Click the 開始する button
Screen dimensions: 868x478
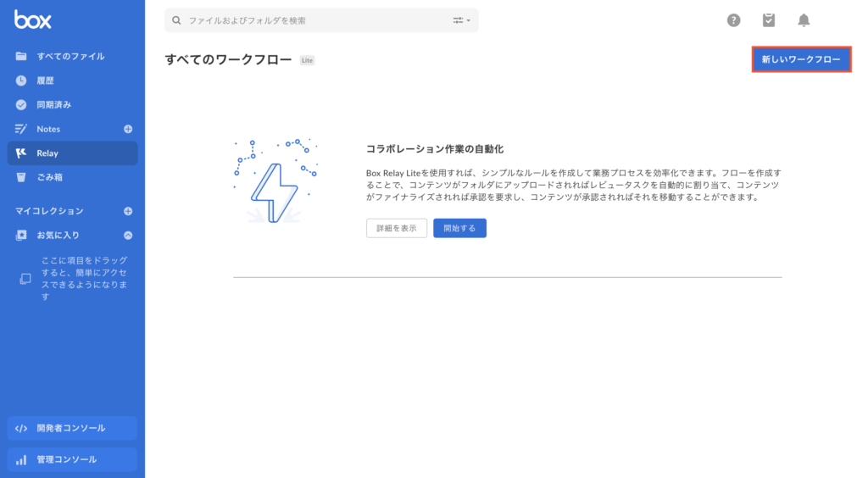[x=459, y=228]
